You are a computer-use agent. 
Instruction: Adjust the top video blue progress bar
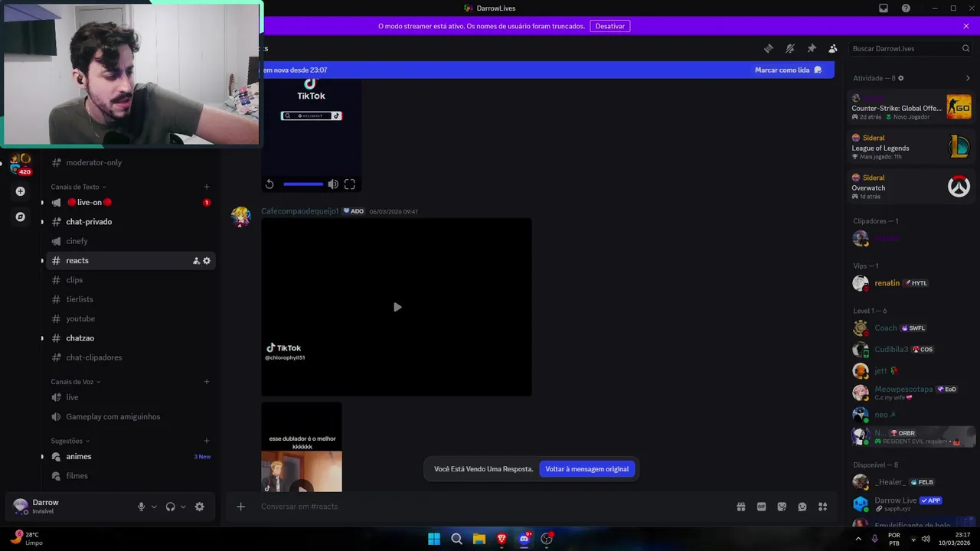[x=303, y=184]
